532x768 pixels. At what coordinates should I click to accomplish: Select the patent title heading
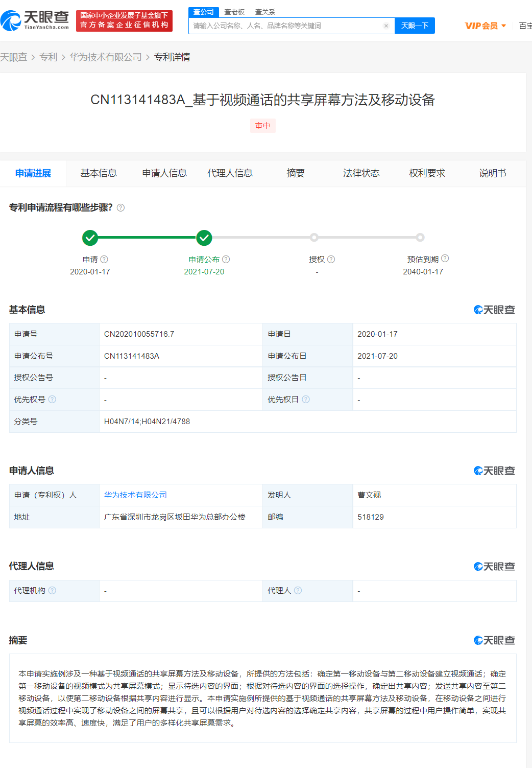(262, 100)
